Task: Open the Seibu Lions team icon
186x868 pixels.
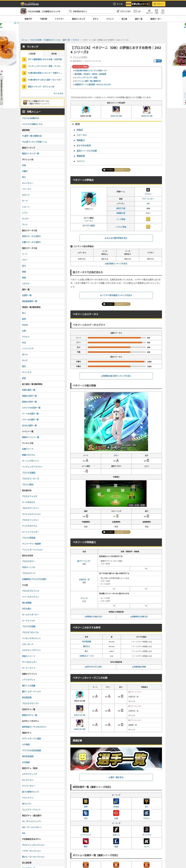Action: (x=116, y=841)
